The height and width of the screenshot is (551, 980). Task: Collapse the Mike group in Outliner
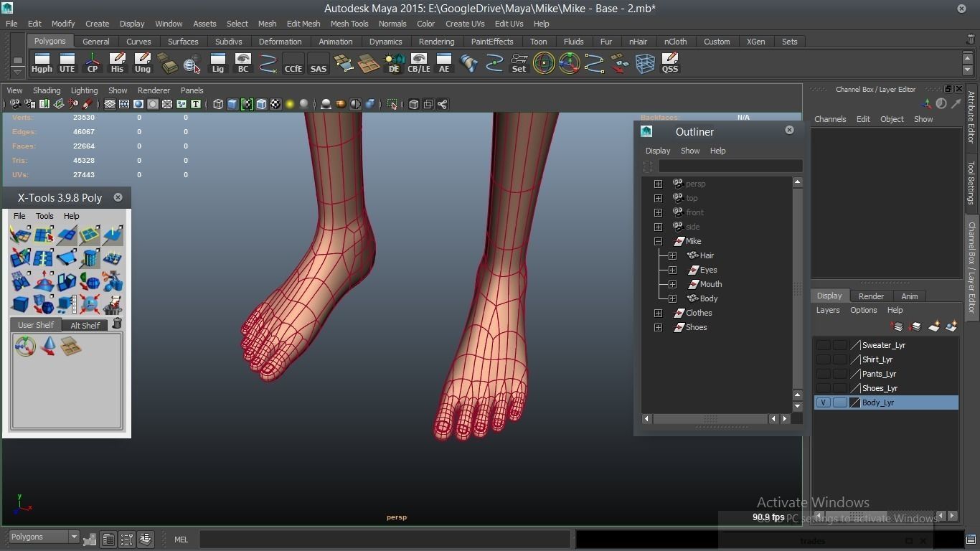pyautogui.click(x=658, y=241)
